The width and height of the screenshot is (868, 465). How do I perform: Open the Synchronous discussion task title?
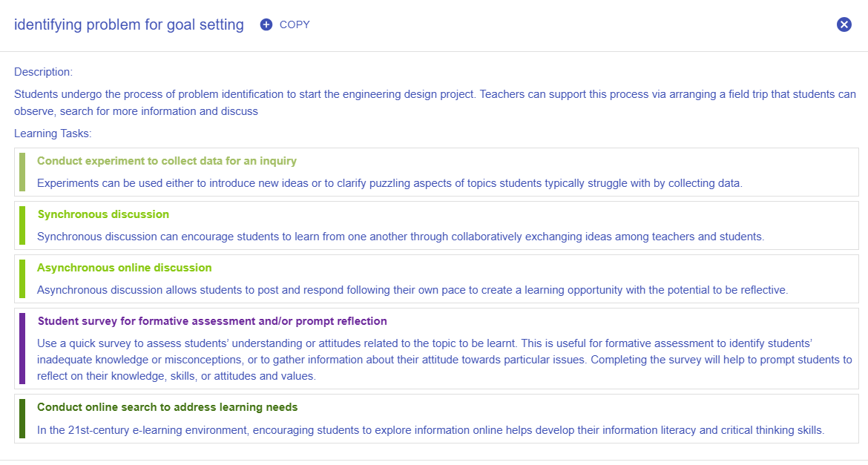click(103, 214)
